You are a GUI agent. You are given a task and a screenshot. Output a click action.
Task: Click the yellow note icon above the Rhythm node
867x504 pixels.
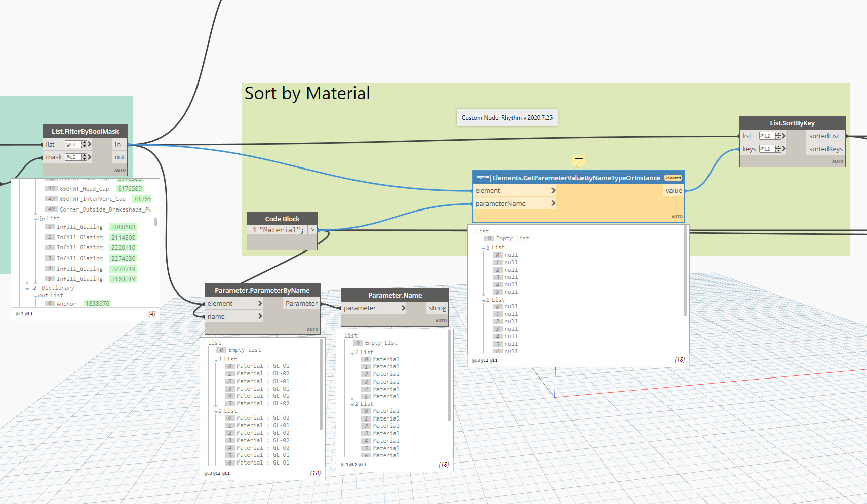click(578, 161)
